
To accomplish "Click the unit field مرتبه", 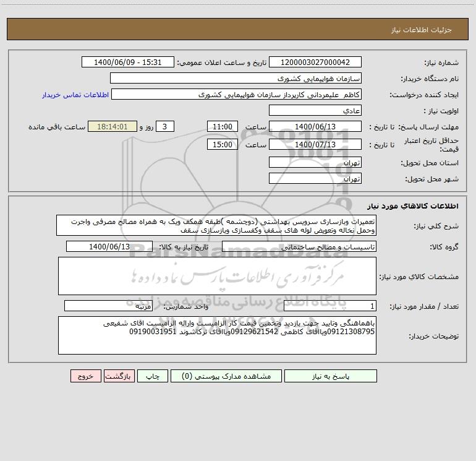I will pyautogui.click(x=108, y=306).
